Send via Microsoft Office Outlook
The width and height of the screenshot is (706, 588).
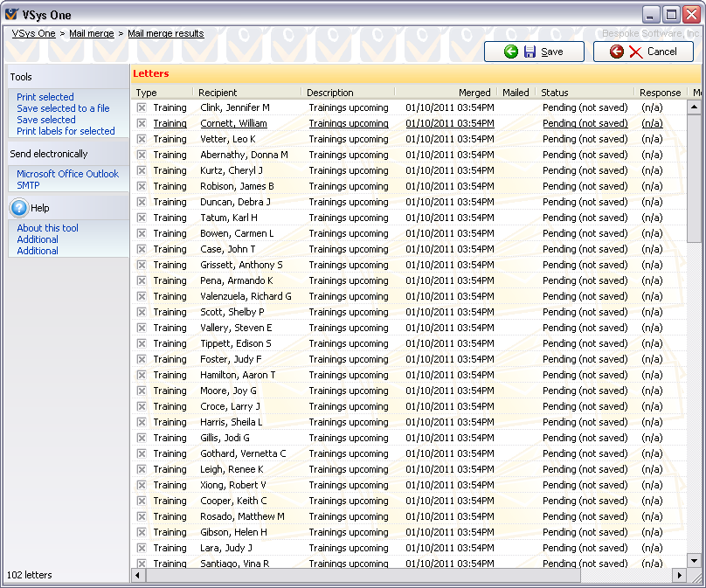(67, 174)
